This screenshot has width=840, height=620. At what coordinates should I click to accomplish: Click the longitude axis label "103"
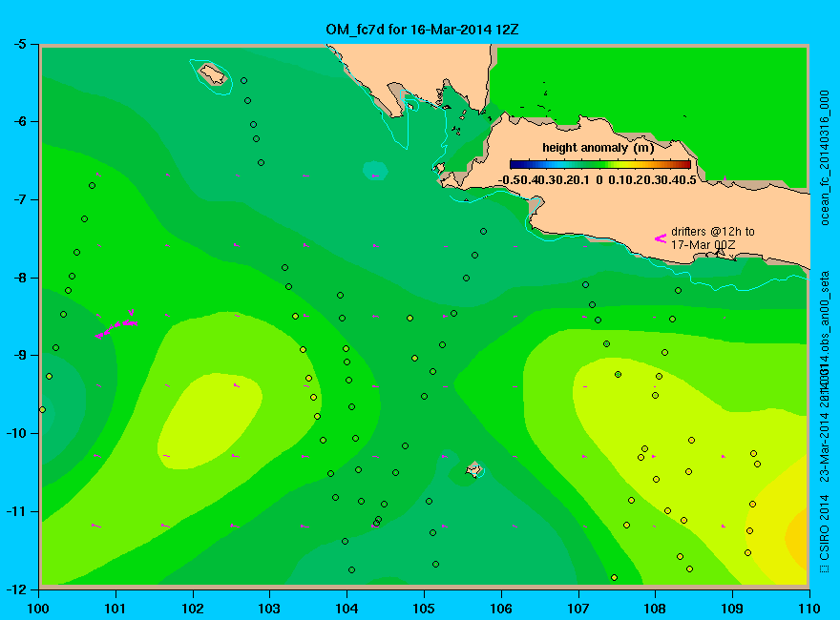tap(269, 609)
